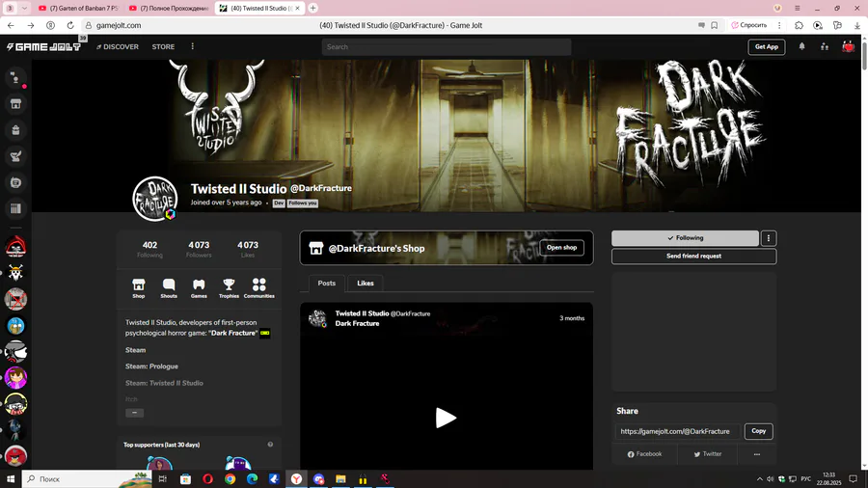Click Send friend request button
The height and width of the screenshot is (488, 868).
[x=693, y=257]
